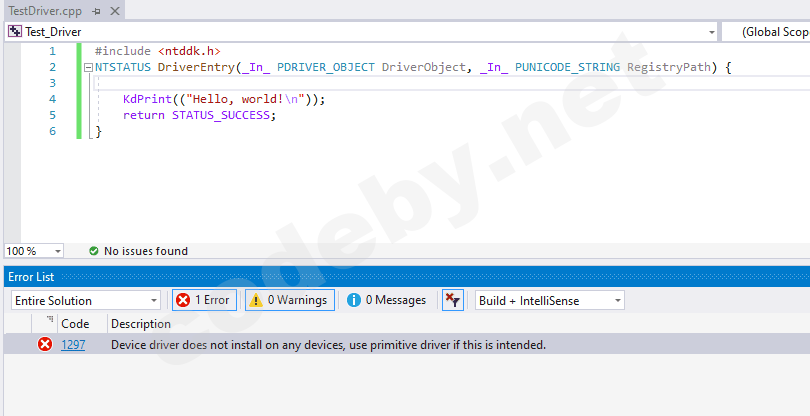810x416 pixels.
Task: Click the ntddk.h include on line 1
Action: coord(190,51)
